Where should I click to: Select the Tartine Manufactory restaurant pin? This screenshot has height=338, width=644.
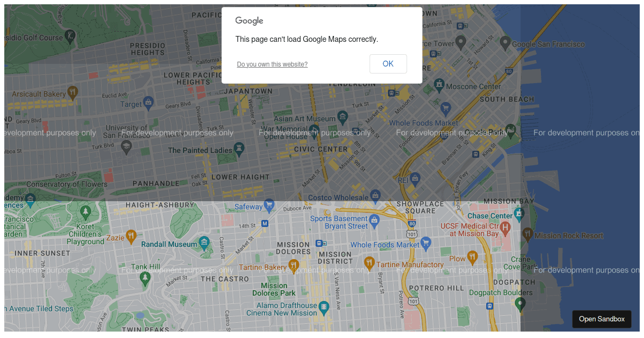tap(369, 263)
